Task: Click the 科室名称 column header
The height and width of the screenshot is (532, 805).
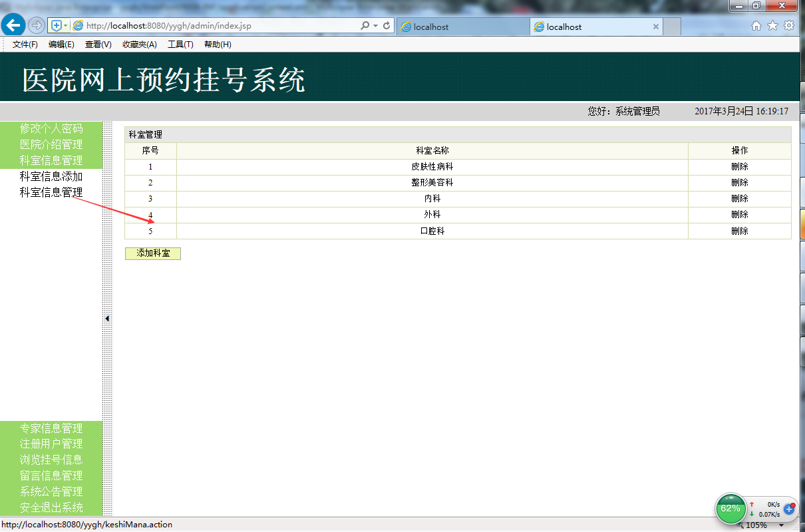Action: pyautogui.click(x=432, y=151)
